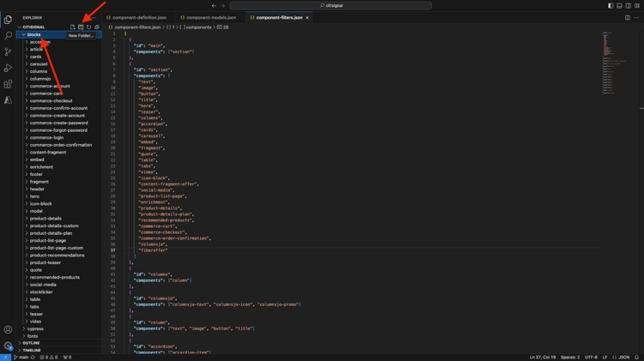The width and height of the screenshot is (644, 361).
Task: Click the New Folder icon in Explorer
Action: coord(81,27)
